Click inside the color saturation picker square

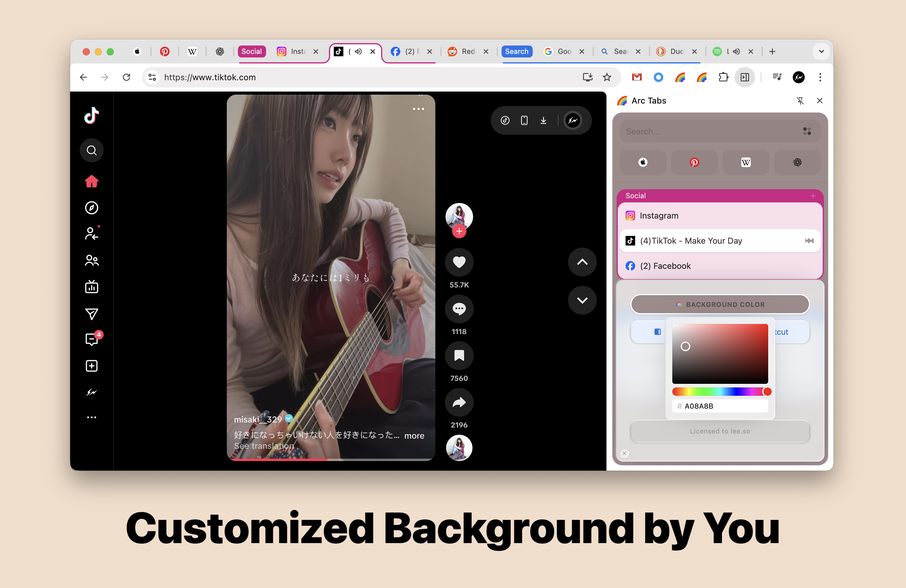(720, 354)
